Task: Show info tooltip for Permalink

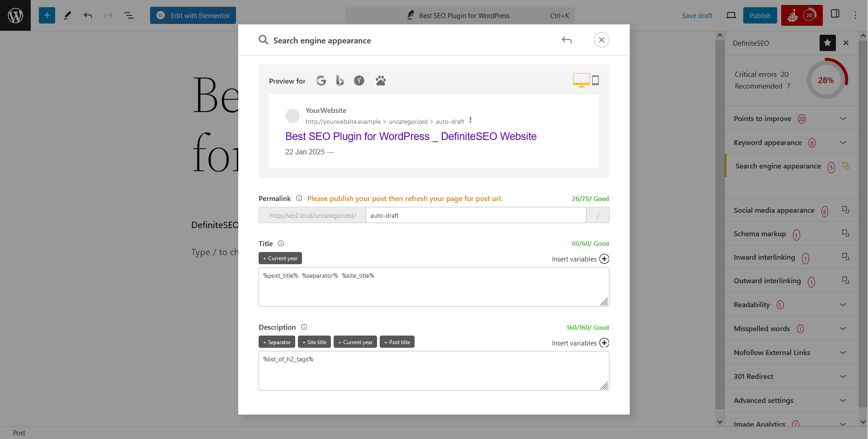Action: (x=299, y=198)
